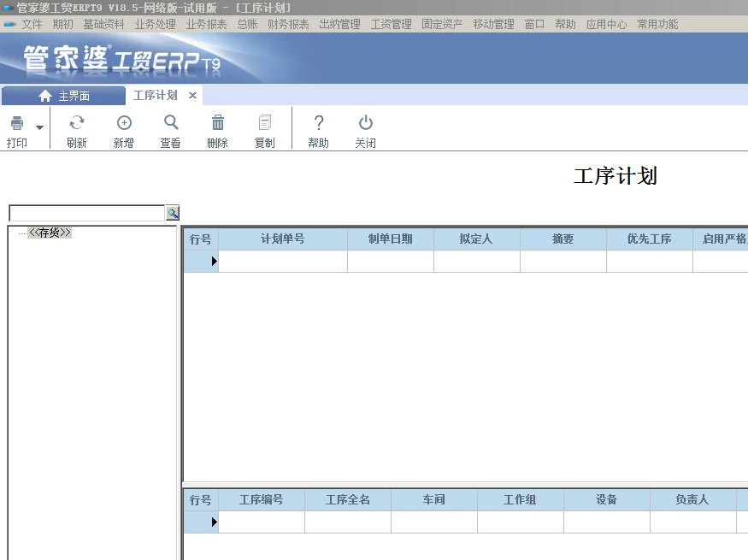
Task: Open the 窗口 menu
Action: [x=534, y=24]
